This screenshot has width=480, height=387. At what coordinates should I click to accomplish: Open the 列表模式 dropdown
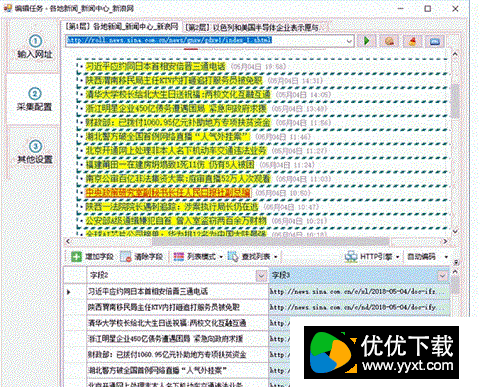point(198,256)
